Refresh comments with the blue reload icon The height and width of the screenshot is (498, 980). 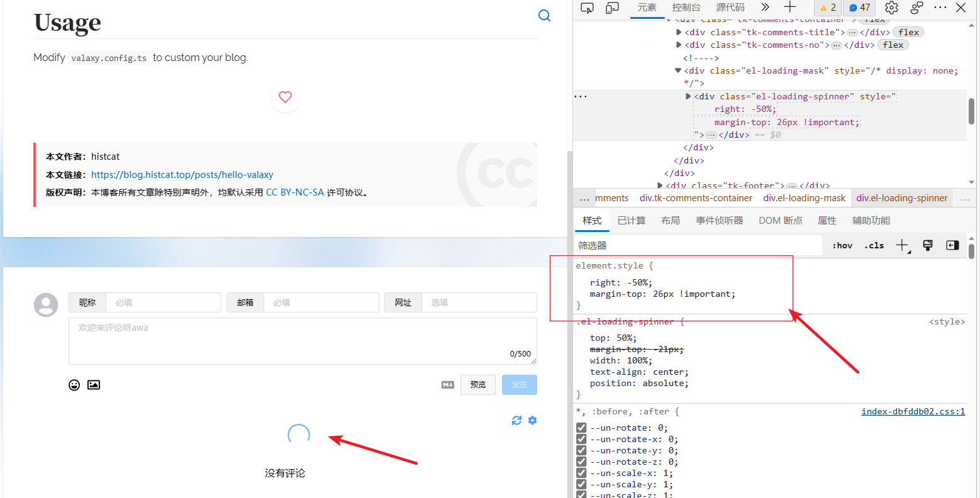click(516, 420)
